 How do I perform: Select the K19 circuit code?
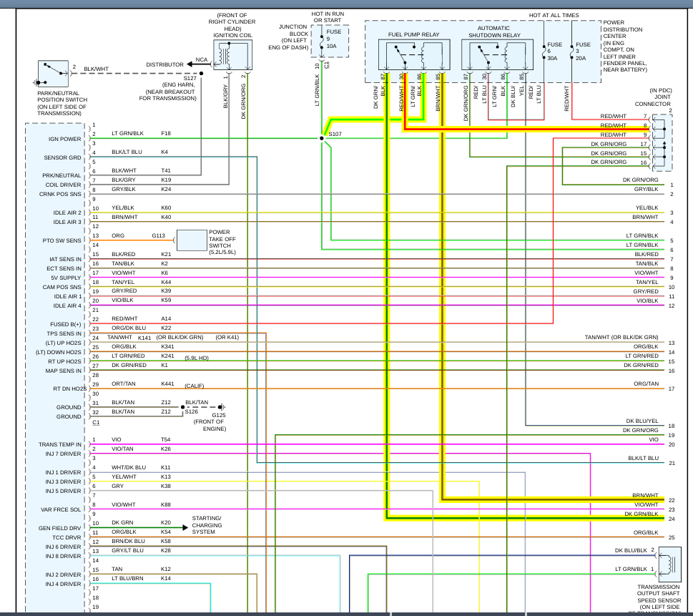(x=166, y=180)
